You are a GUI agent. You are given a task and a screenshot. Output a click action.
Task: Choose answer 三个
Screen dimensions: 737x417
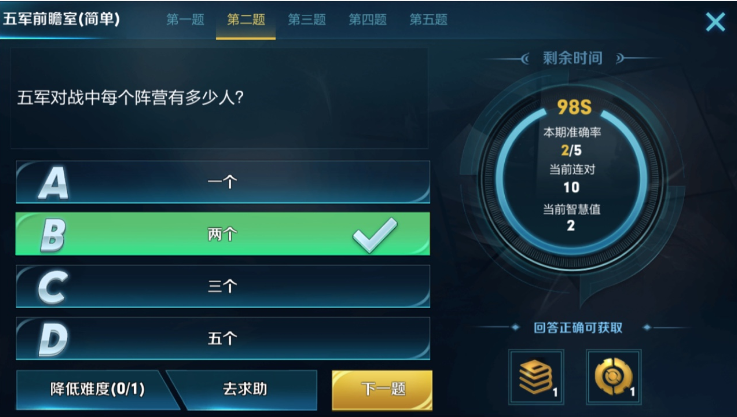point(223,286)
